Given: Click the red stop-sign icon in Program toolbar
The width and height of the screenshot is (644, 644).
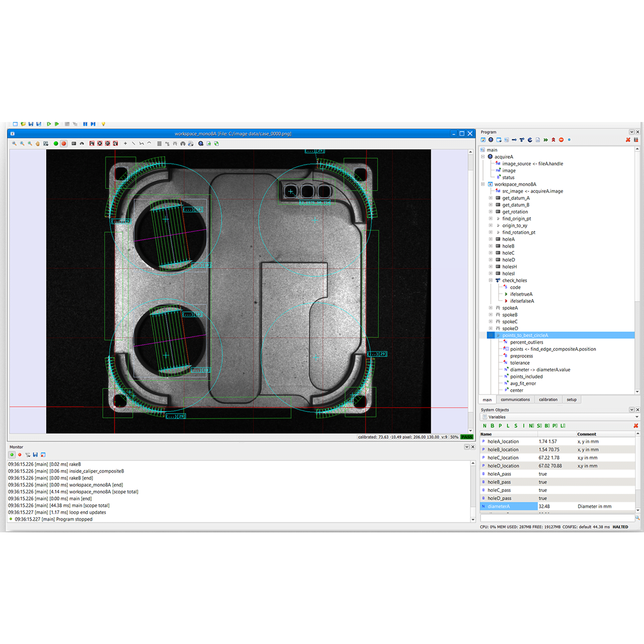Looking at the screenshot, I should coord(561,140).
